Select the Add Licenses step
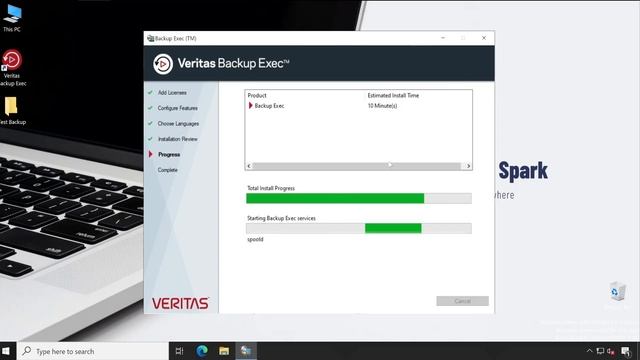The width and height of the screenshot is (640, 360). click(x=172, y=93)
